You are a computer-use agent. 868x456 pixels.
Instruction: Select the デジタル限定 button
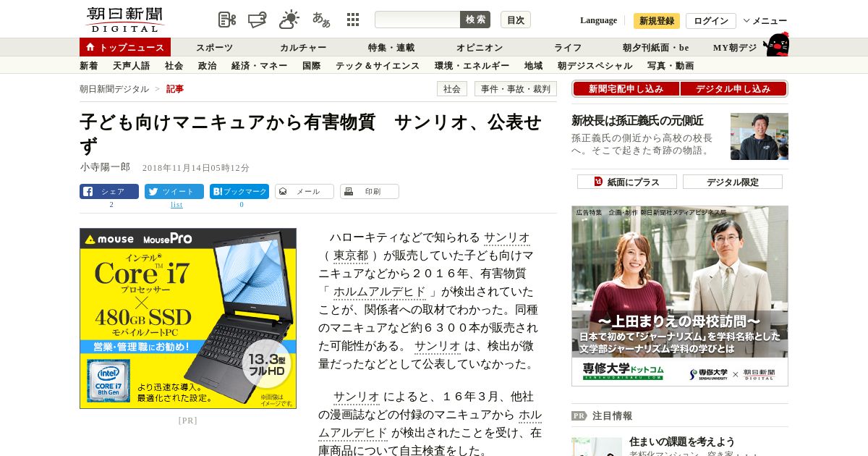click(x=733, y=182)
